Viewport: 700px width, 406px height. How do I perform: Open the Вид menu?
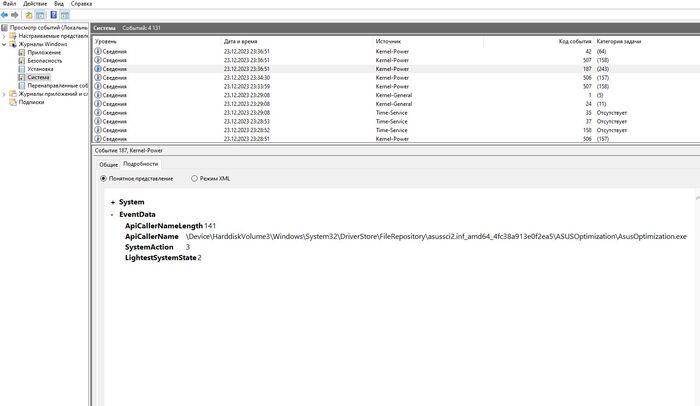59,4
